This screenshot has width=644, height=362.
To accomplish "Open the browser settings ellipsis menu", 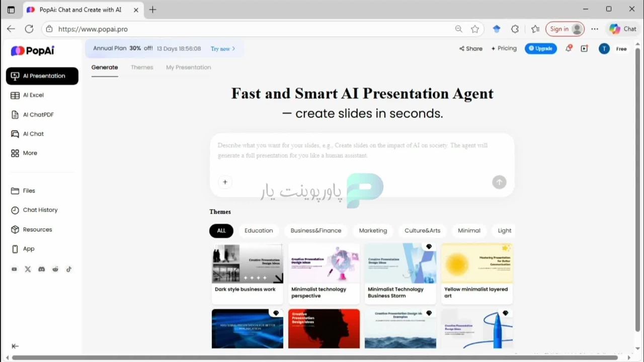I will pyautogui.click(x=595, y=29).
